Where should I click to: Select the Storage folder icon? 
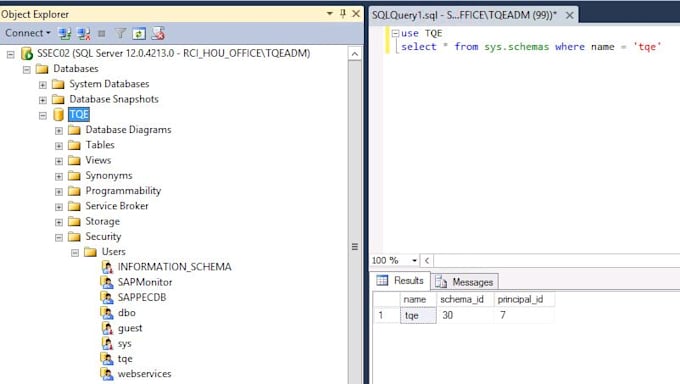click(75, 222)
